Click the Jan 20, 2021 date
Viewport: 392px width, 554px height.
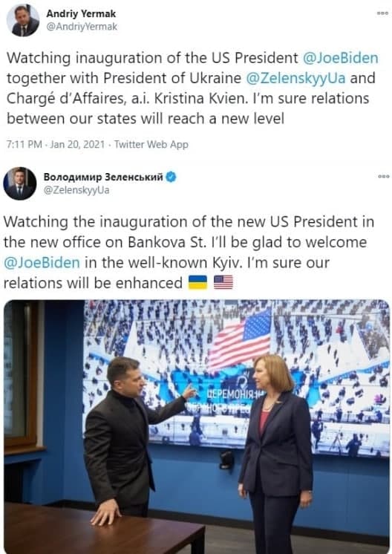click(77, 145)
